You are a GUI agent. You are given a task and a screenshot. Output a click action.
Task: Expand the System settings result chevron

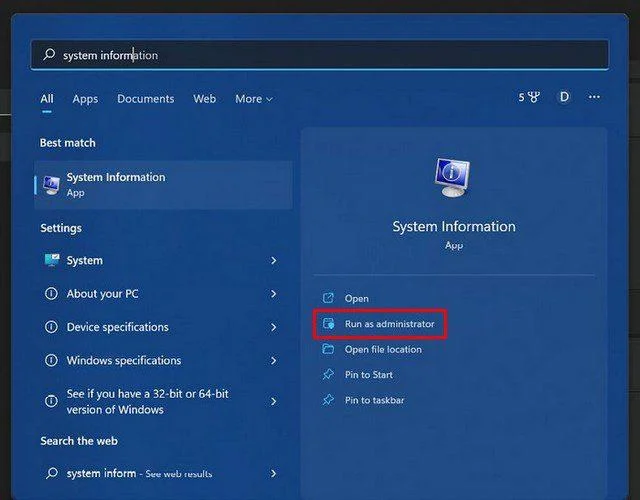[x=274, y=260]
